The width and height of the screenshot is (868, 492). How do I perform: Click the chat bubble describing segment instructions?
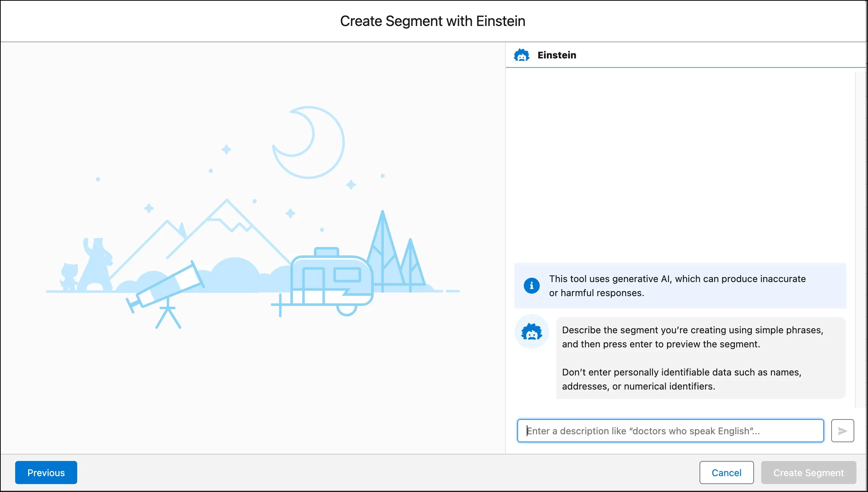point(701,357)
